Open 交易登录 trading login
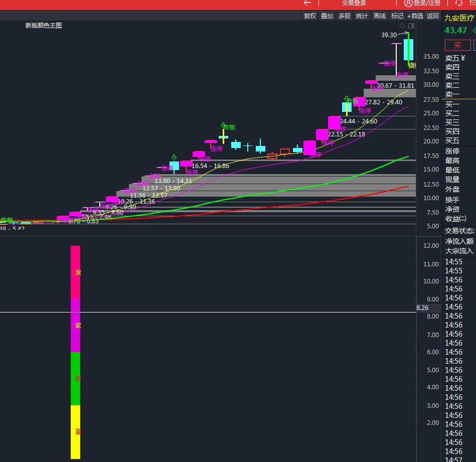 pos(354,3)
